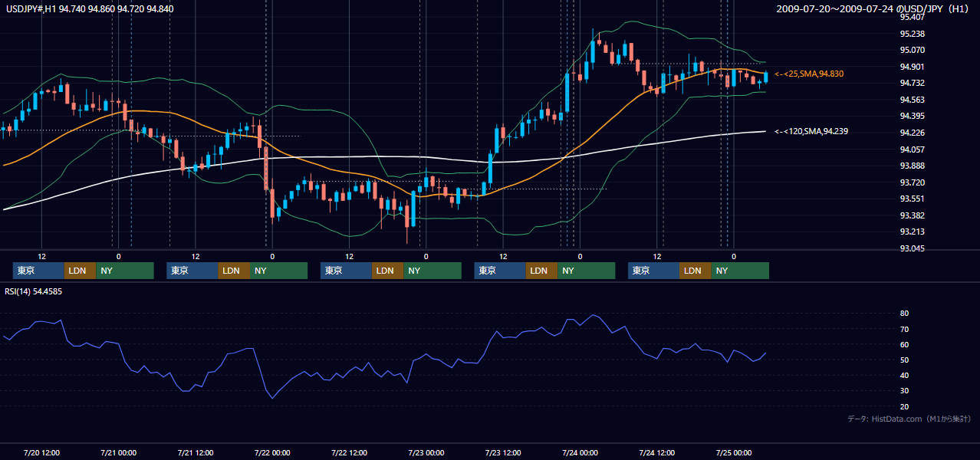Click price axis value 95.407

[x=913, y=17]
